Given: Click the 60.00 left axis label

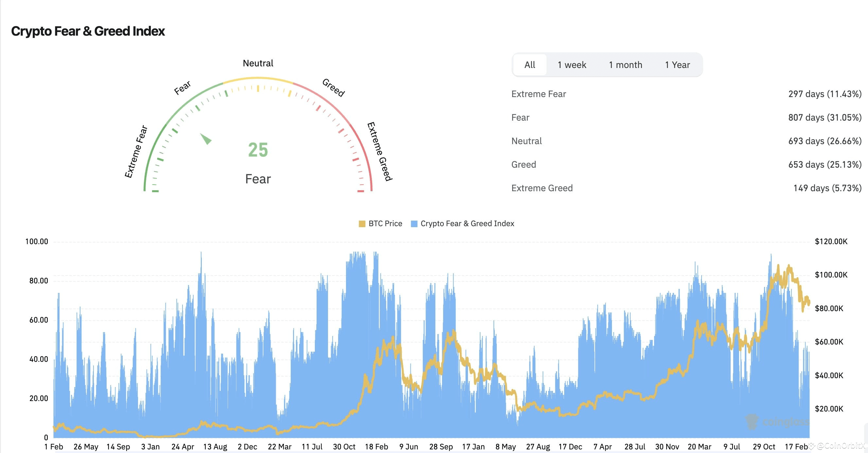Looking at the screenshot, I should 38,320.
